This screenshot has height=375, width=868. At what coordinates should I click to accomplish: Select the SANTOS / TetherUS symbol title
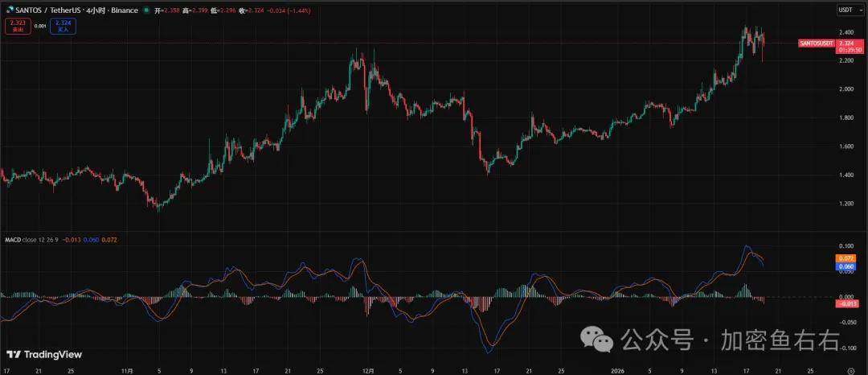49,10
